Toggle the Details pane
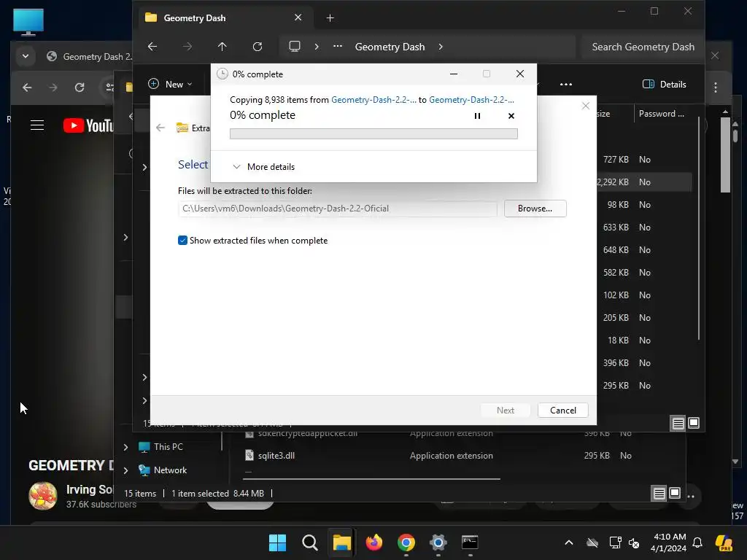Image resolution: width=747 pixels, height=560 pixels. click(664, 85)
